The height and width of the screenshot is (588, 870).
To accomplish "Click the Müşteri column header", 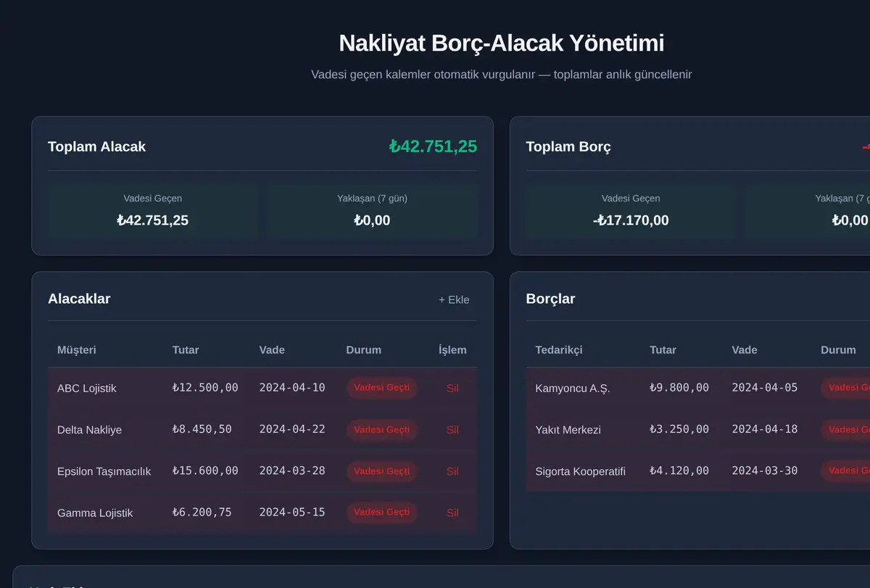I will pos(77,349).
